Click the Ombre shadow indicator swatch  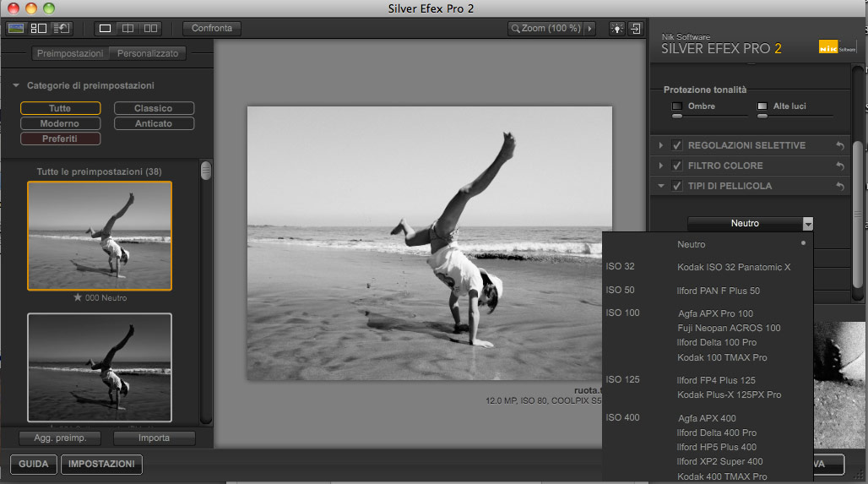pyautogui.click(x=677, y=106)
